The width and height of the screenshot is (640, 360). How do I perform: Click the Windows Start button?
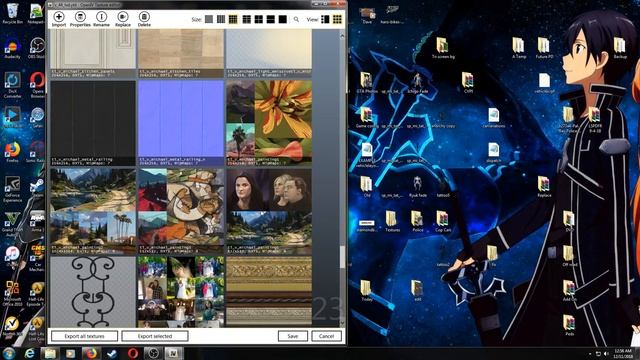point(9,353)
